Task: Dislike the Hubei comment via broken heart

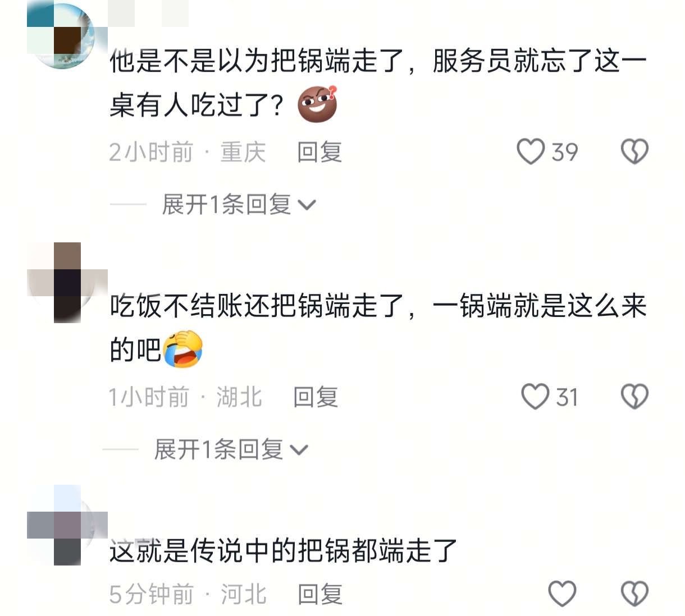Action: click(x=634, y=397)
